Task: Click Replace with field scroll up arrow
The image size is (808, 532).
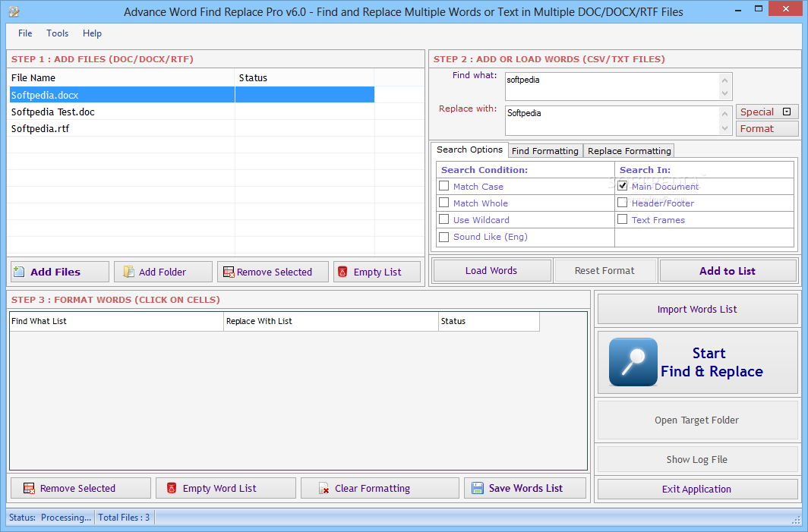Action: 725,114
